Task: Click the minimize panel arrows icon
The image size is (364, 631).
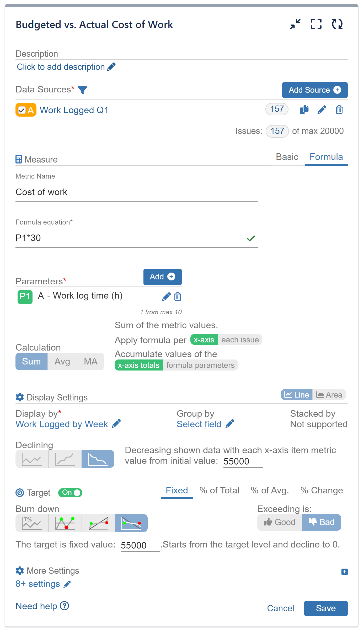Action: (x=295, y=24)
